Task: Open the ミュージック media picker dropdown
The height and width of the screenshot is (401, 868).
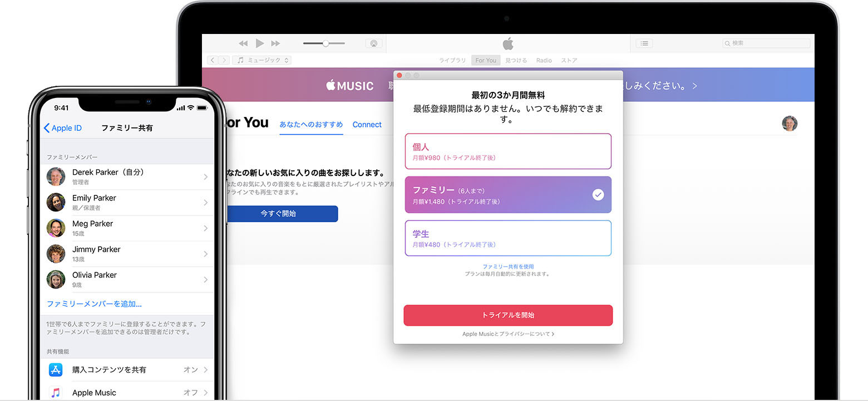Action: tap(262, 60)
